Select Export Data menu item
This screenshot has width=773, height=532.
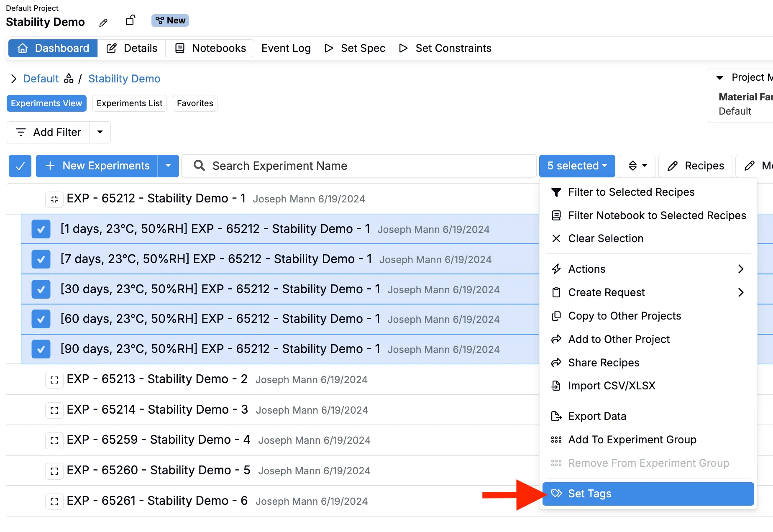pyautogui.click(x=648, y=416)
